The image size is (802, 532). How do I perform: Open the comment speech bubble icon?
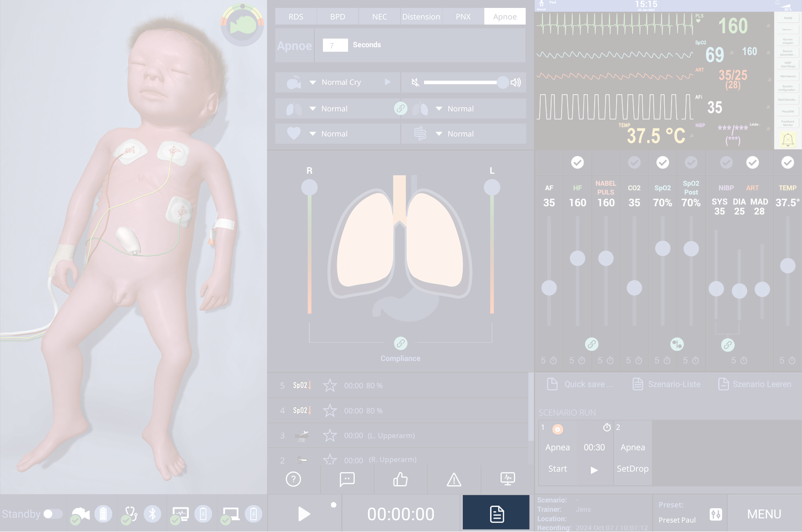pos(347,479)
